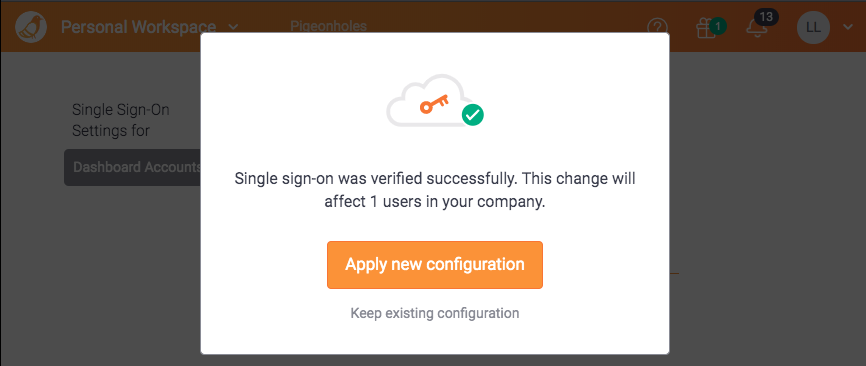The image size is (866, 366).
Task: Select the Dashboard Accounts tab
Action: click(x=133, y=167)
